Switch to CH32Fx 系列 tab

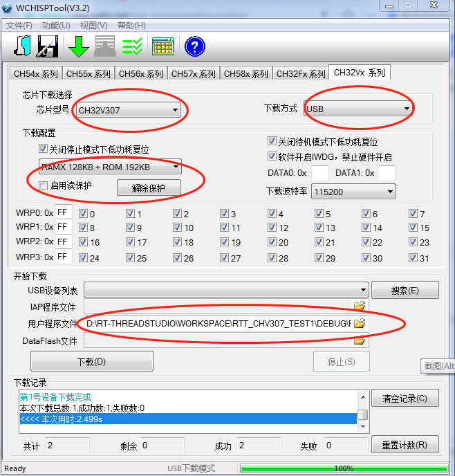[x=301, y=74]
